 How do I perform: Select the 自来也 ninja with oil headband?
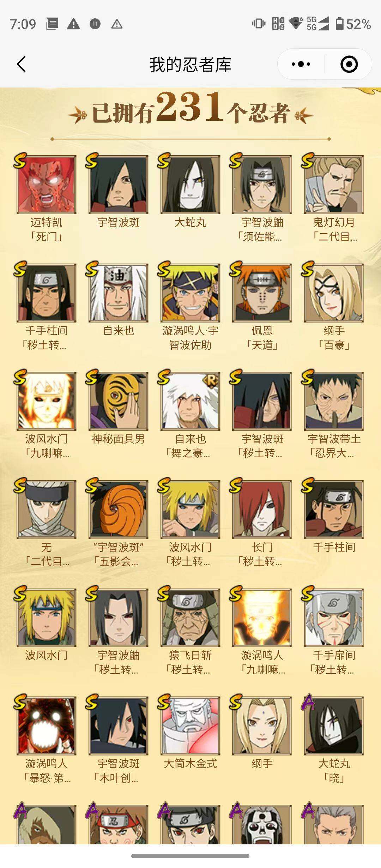click(x=118, y=293)
